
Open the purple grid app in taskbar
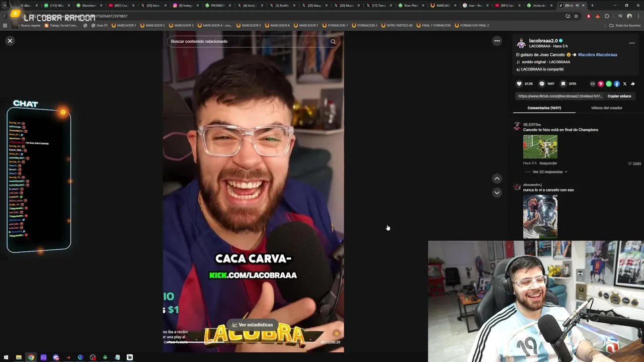tap(43, 357)
